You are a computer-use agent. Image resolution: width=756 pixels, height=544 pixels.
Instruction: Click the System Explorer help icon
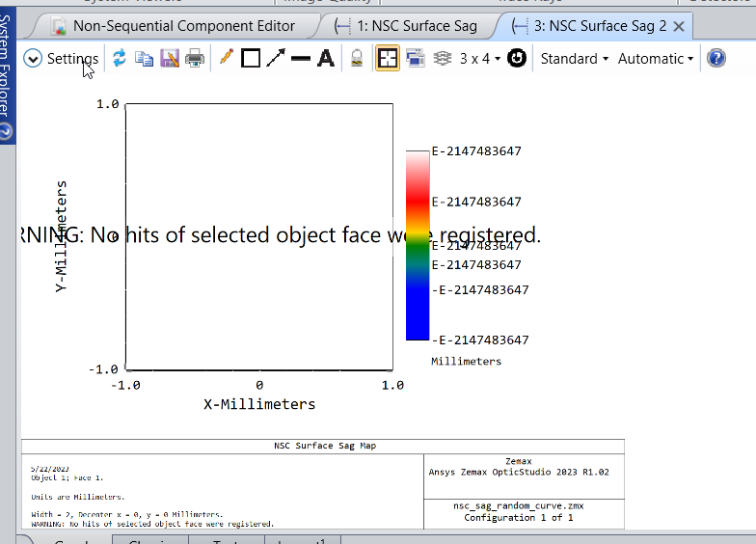(6, 131)
